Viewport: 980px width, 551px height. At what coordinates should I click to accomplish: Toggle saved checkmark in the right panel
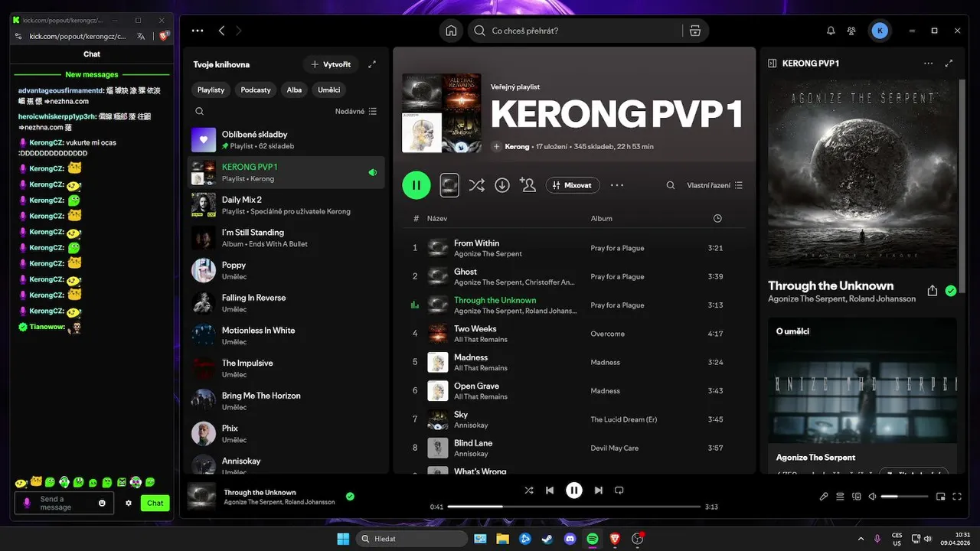coord(951,291)
